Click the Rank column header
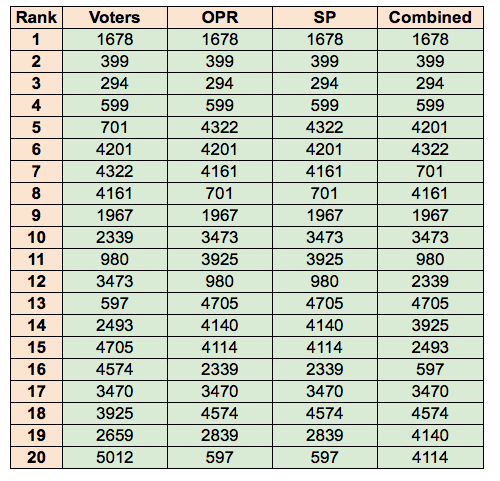Image resolution: width=500 pixels, height=481 pixels. click(36, 17)
